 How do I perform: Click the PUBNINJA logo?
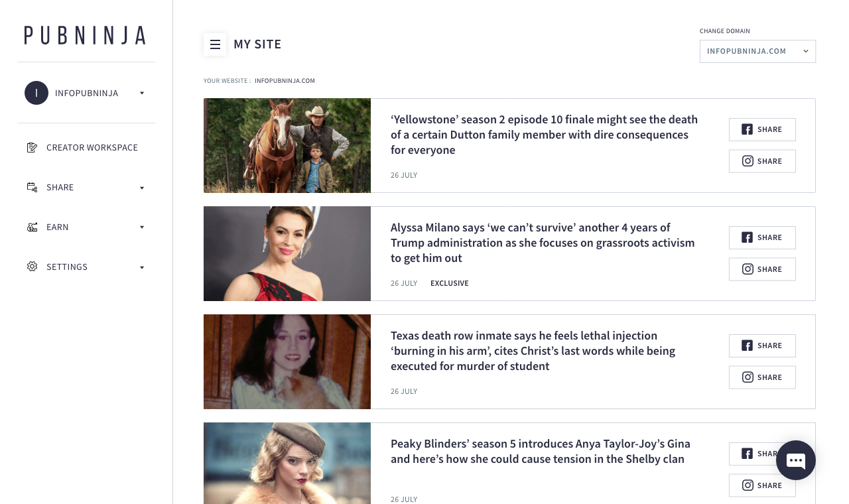click(x=85, y=35)
